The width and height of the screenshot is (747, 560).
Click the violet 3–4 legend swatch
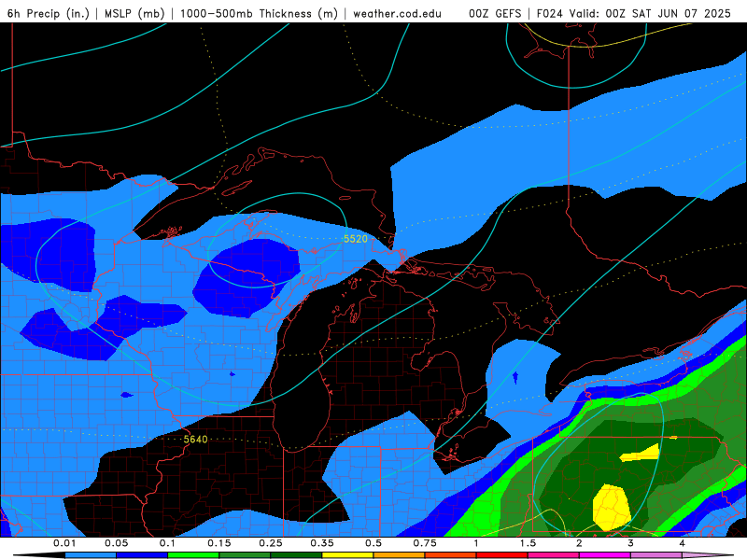[x=656, y=555]
